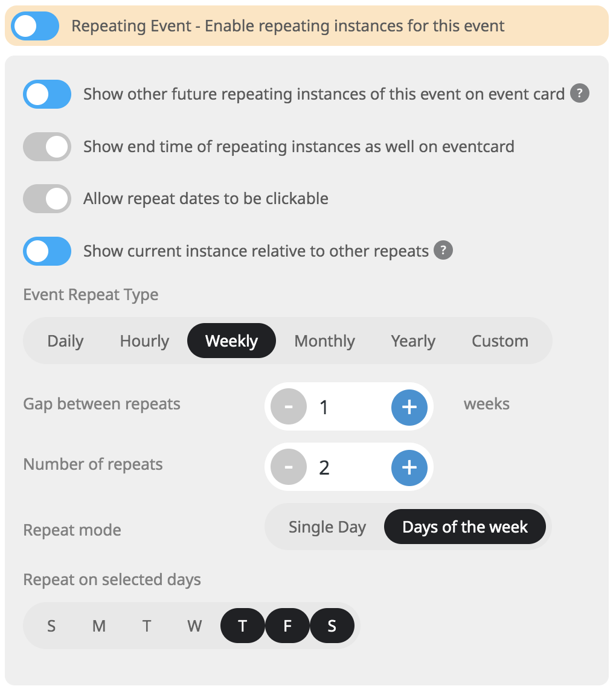Enable clickable repeat dates
The height and width of the screenshot is (692, 616).
47,199
